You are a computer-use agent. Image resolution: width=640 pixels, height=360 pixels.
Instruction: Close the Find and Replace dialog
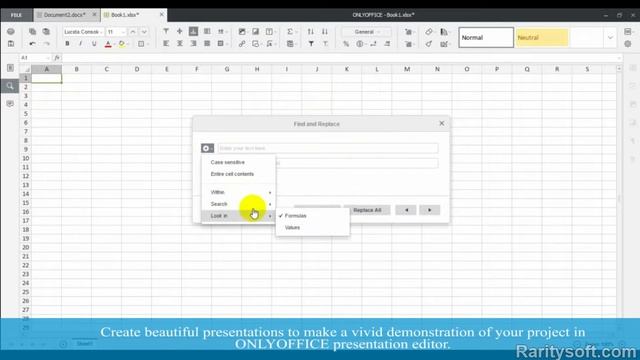[x=442, y=123]
